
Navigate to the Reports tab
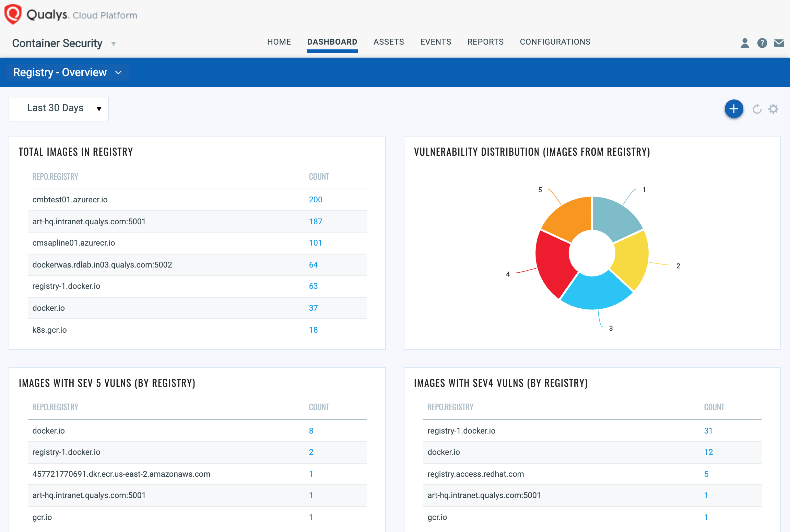[485, 42]
